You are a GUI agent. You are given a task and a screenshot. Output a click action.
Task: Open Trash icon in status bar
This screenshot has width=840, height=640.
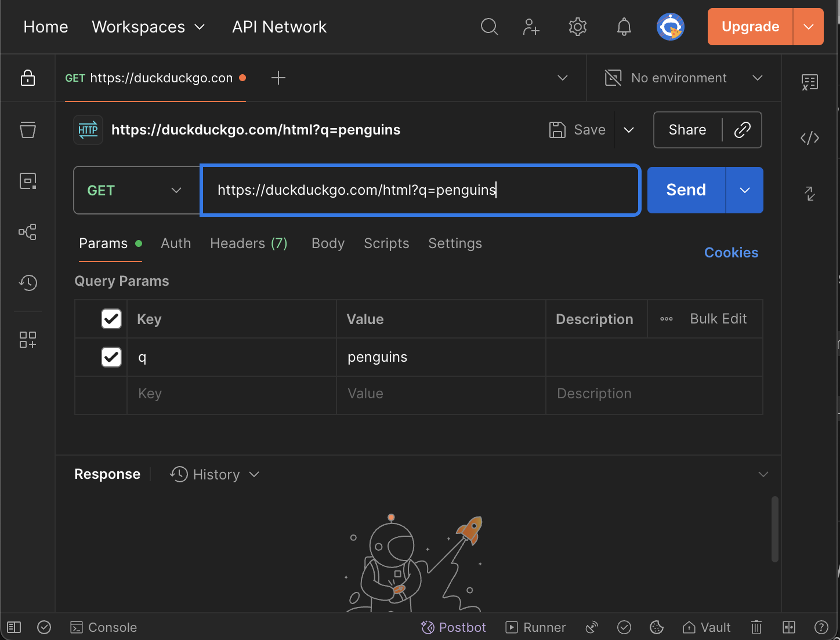click(756, 627)
